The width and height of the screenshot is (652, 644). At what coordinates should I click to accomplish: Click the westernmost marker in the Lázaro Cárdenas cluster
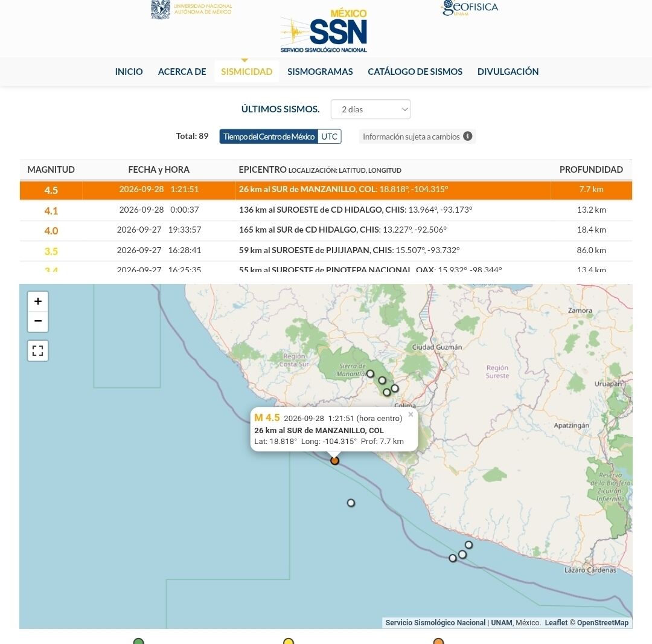453,558
